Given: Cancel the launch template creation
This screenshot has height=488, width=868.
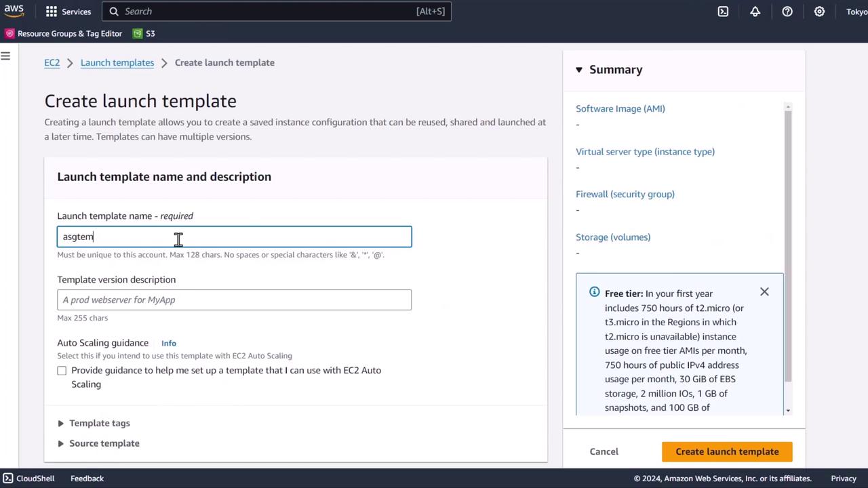Looking at the screenshot, I should coord(604,451).
